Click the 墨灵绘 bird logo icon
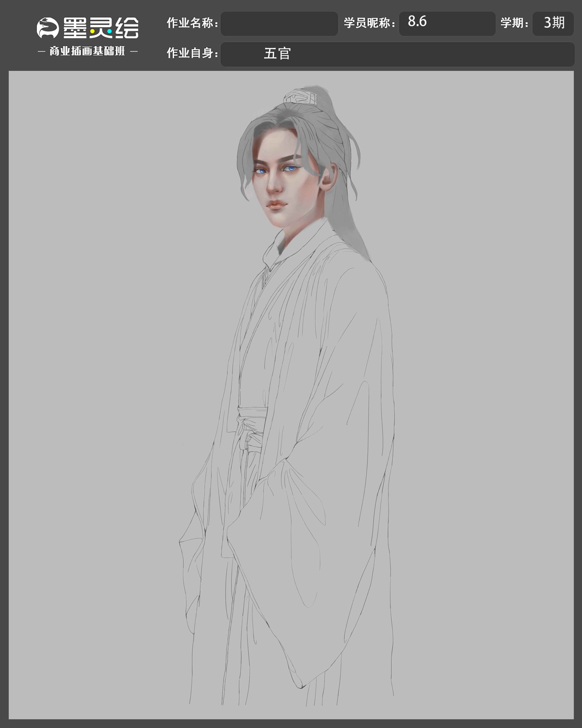582x728 pixels. (x=48, y=28)
